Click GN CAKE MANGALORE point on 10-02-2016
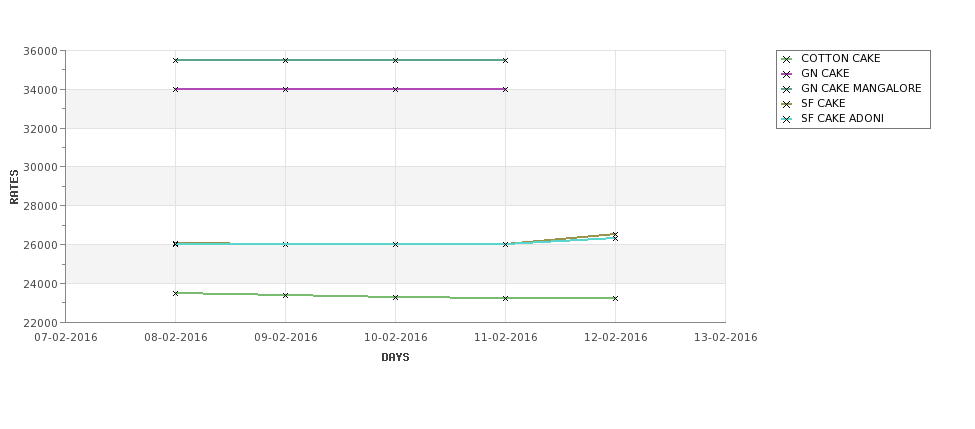 point(395,60)
